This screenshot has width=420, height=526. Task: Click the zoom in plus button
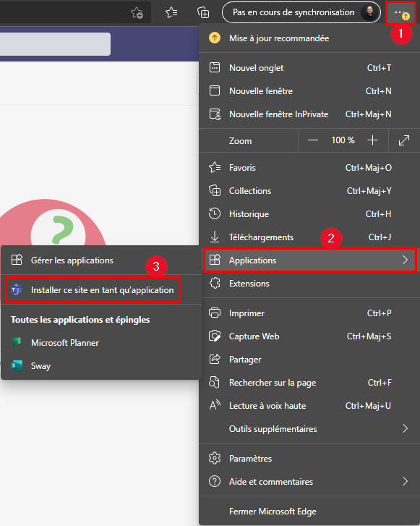pos(372,140)
